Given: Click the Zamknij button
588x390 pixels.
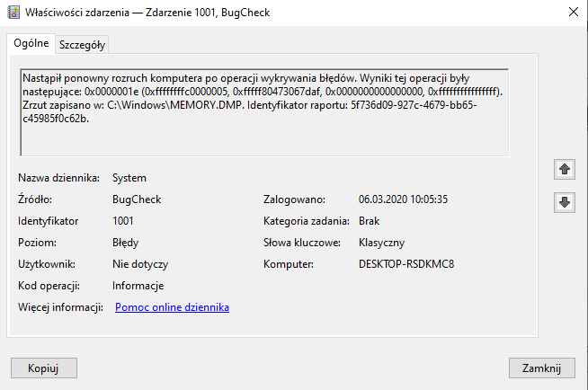Looking at the screenshot, I should [x=541, y=368].
